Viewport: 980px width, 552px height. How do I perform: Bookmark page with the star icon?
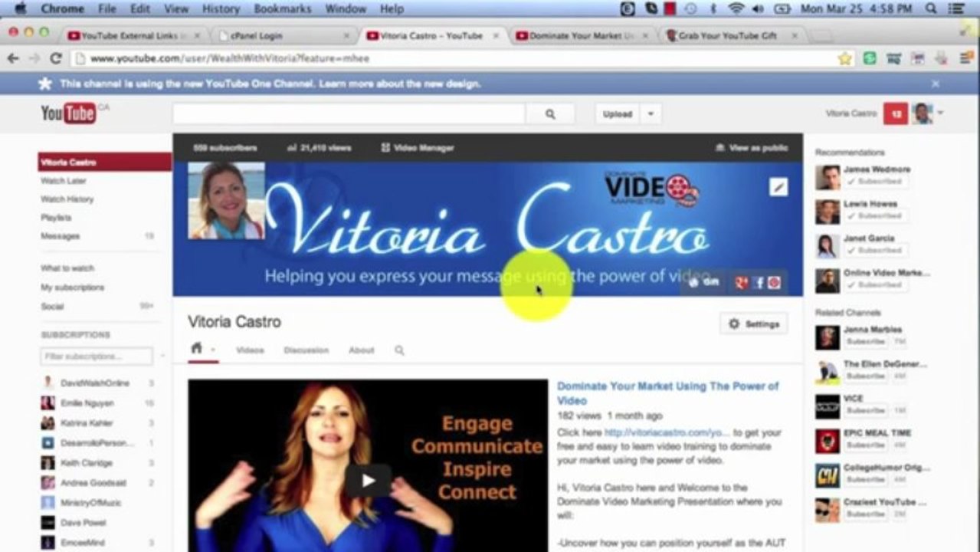pyautogui.click(x=844, y=58)
